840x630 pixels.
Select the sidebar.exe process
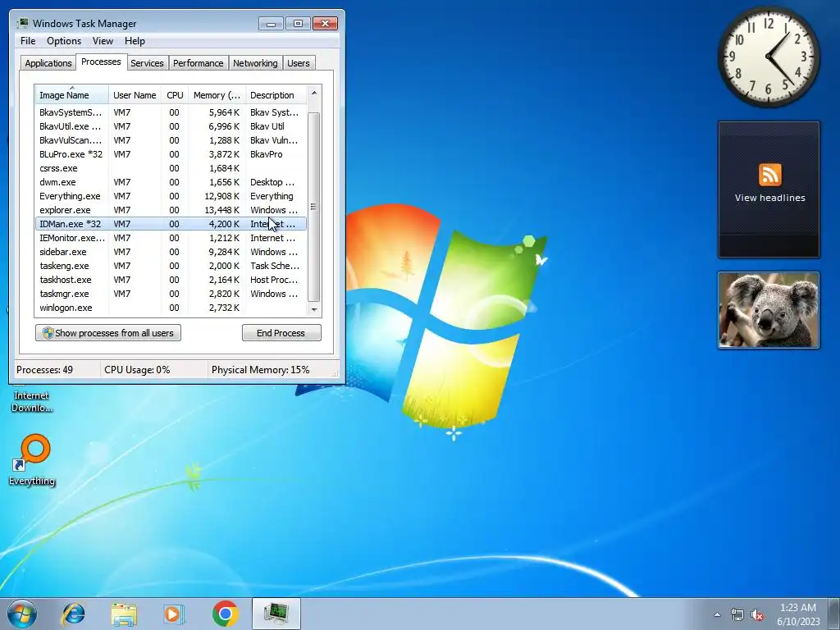pyautogui.click(x=171, y=252)
